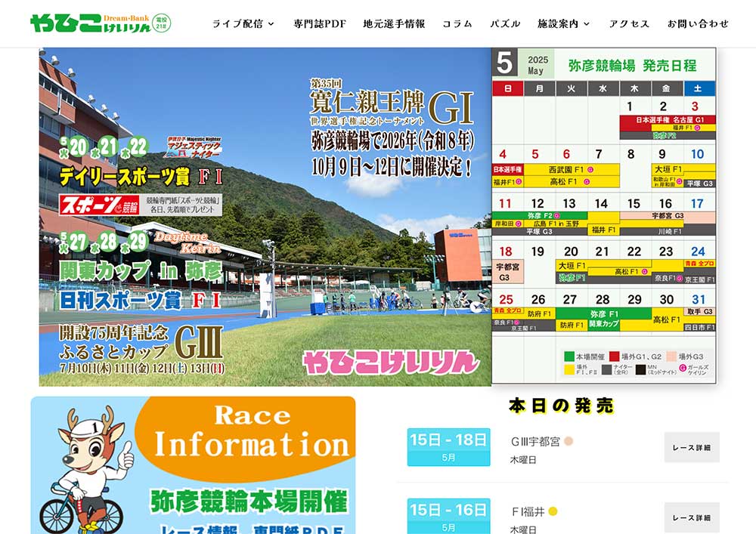Click the 15日-18日 date badge
The height and width of the screenshot is (534, 756).
448,447
